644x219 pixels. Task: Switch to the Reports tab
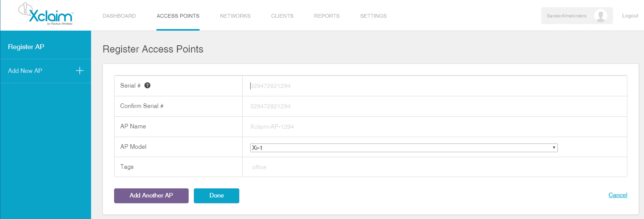(x=327, y=16)
